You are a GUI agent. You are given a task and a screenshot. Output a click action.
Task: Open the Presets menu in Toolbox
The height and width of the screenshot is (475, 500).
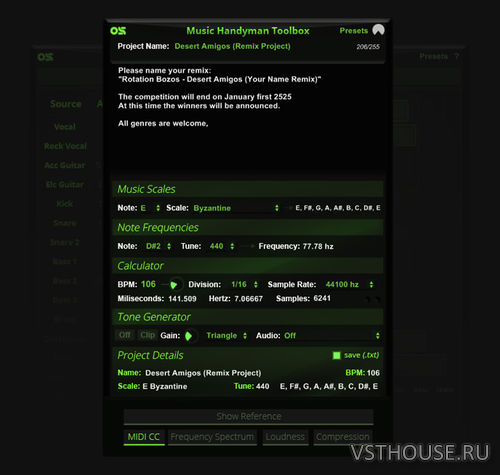353,31
